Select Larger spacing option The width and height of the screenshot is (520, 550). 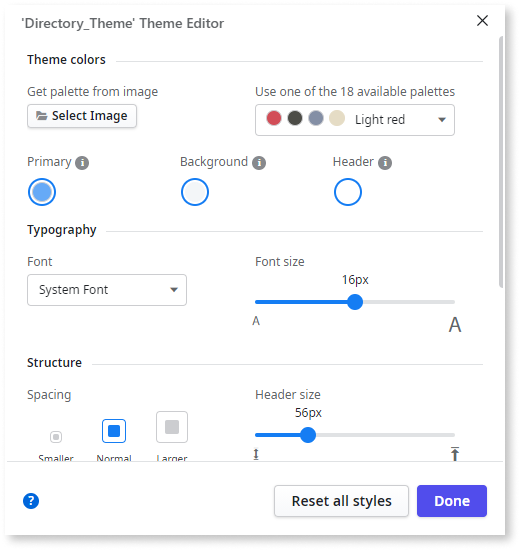pyautogui.click(x=172, y=427)
